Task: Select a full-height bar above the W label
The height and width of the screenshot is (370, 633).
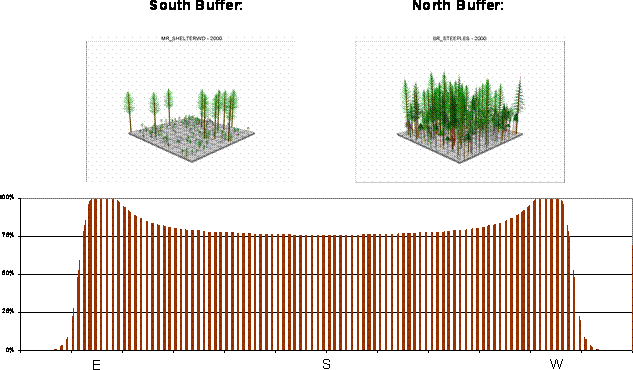Action: coord(557,274)
